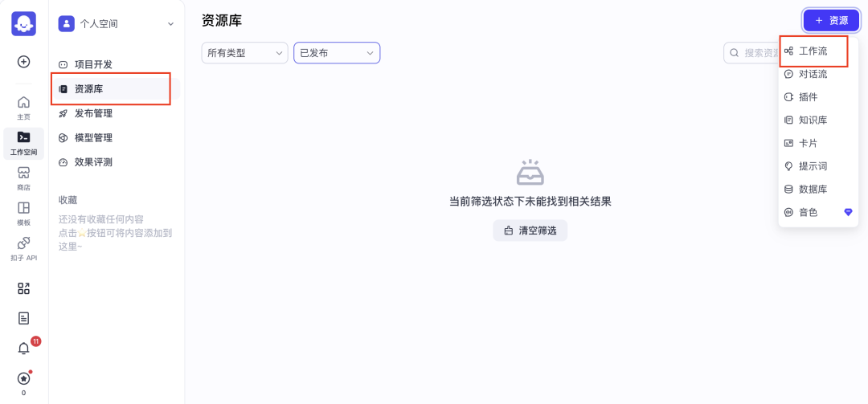Choose 插件 from resource menu

[x=818, y=97]
